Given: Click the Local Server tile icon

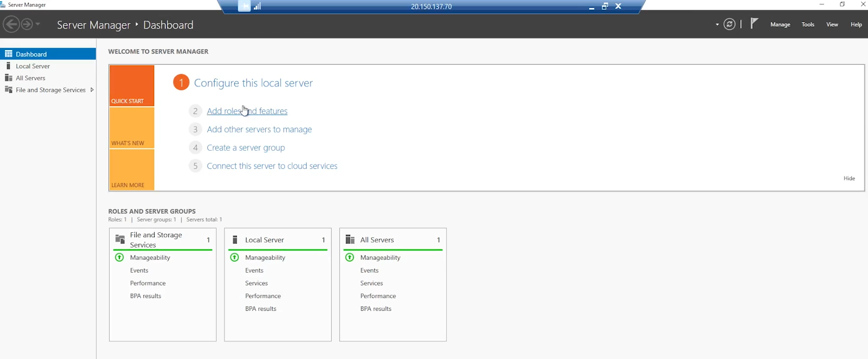Looking at the screenshot, I should (235, 240).
